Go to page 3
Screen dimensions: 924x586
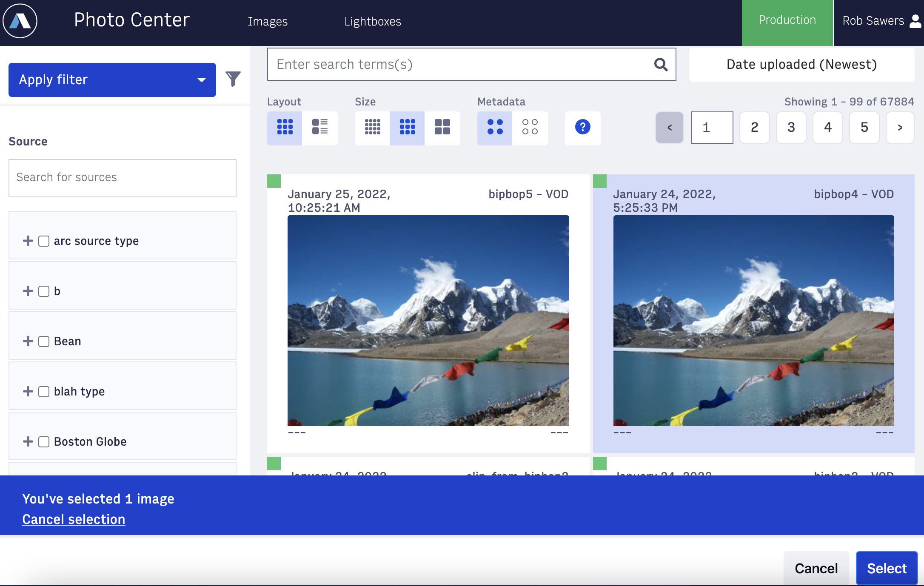point(791,128)
